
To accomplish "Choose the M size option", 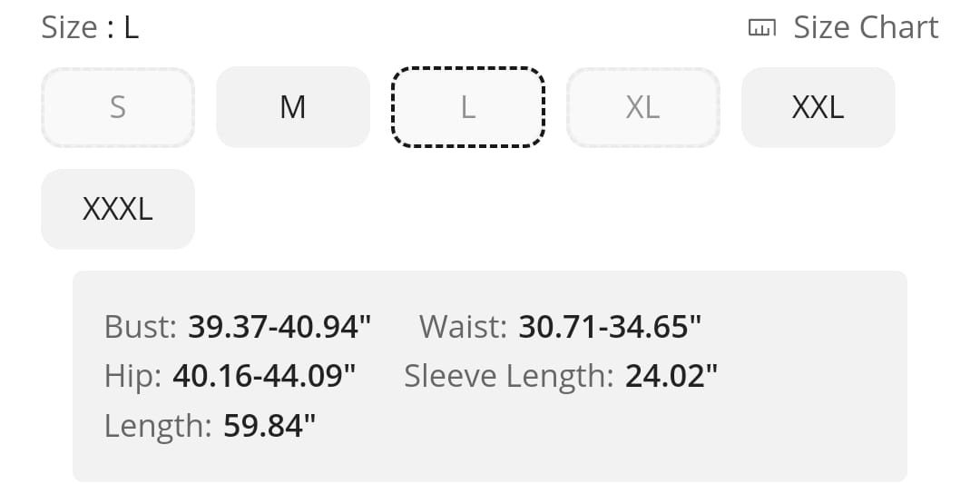I will [x=293, y=107].
